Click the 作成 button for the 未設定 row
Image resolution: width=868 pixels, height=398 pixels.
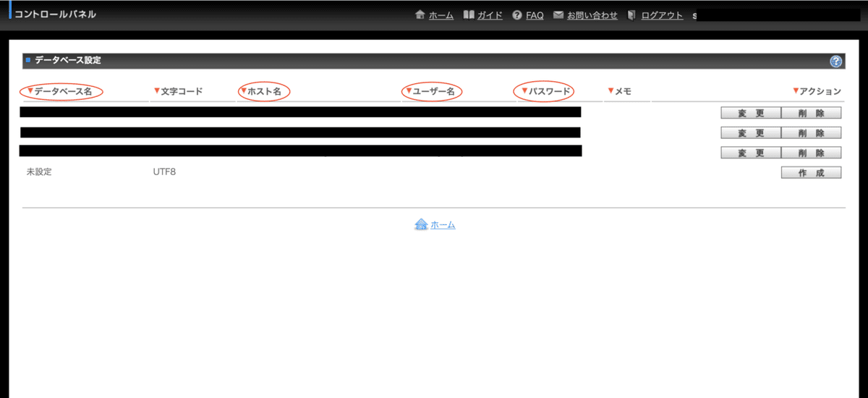[811, 172]
